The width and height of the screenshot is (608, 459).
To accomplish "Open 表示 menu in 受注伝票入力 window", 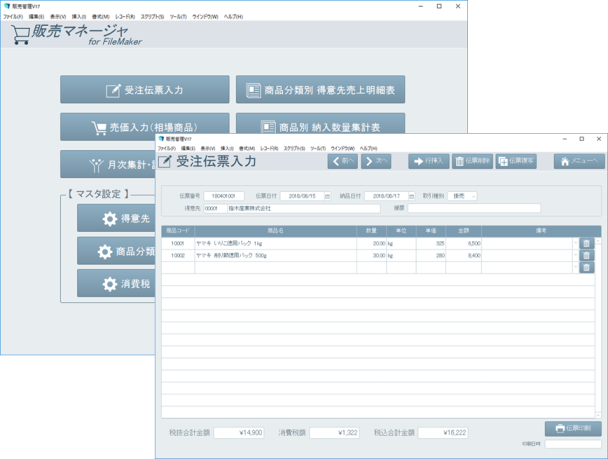I will click(207, 148).
